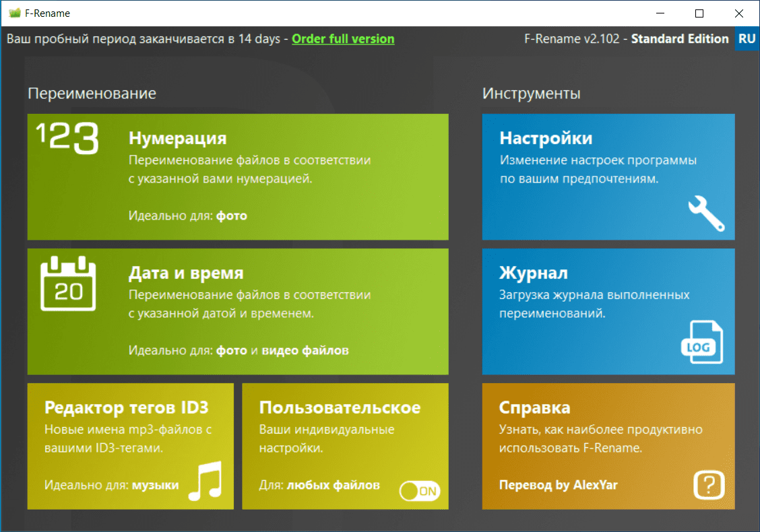Click the LOG file icon in Журнал
This screenshot has width=760, height=532.
pos(702,342)
